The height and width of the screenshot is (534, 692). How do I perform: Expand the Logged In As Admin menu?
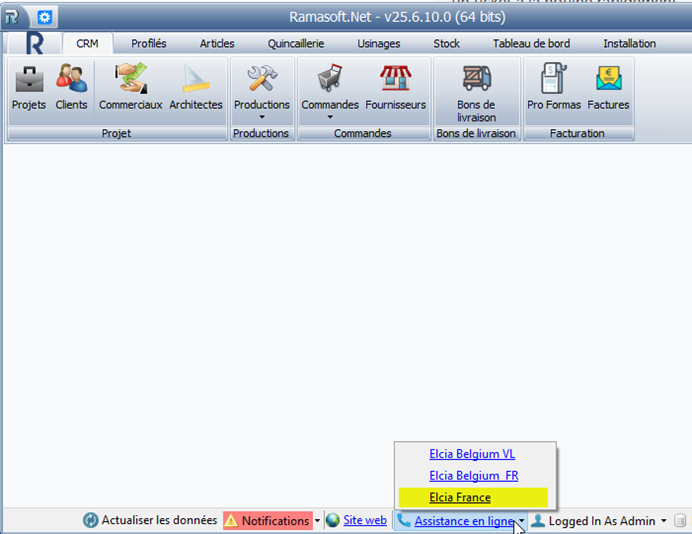tap(663, 521)
